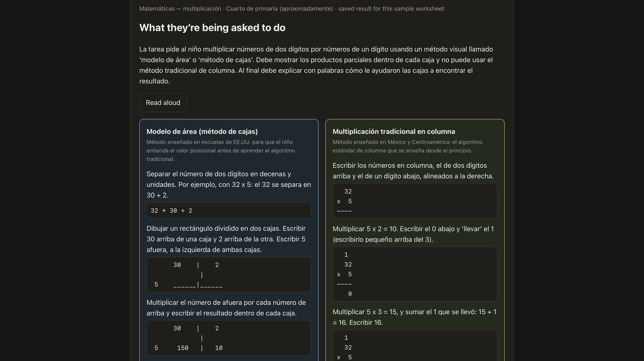Select the 'Multiplicación tradicional en columna' card title
The height and width of the screenshot is (361, 644).
tap(394, 132)
